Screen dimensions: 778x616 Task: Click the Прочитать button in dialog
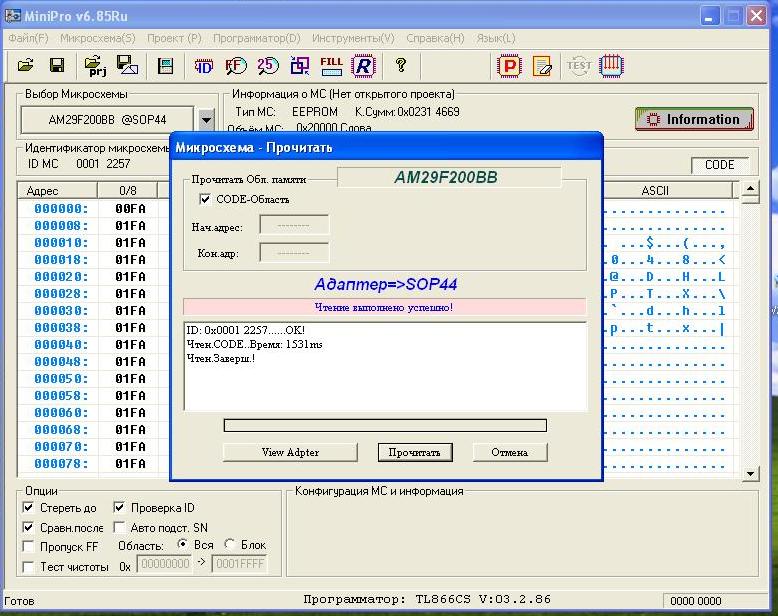point(415,452)
